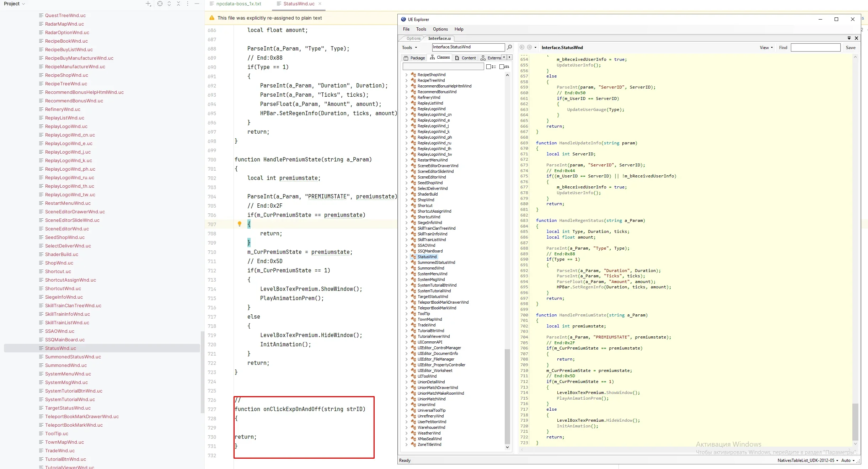Open the Tools dropdown beside the path field
Image resolution: width=868 pixels, height=469 pixels.
[409, 47]
